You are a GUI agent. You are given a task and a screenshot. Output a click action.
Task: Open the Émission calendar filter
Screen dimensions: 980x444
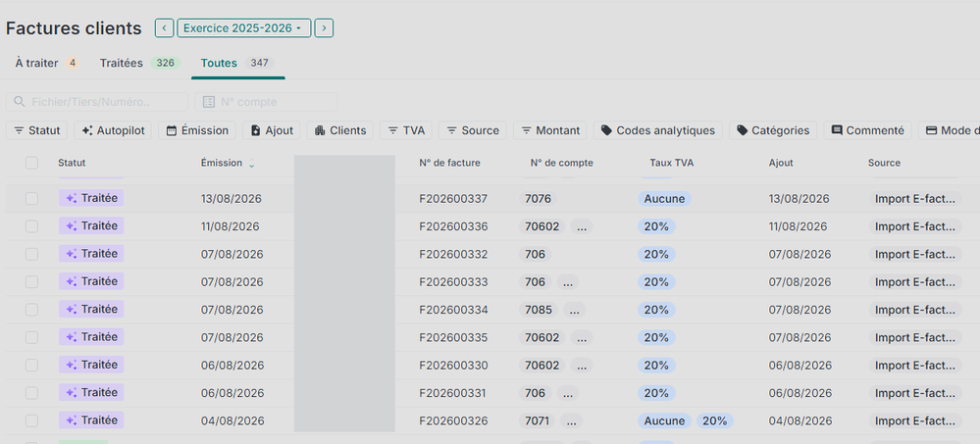pos(197,130)
